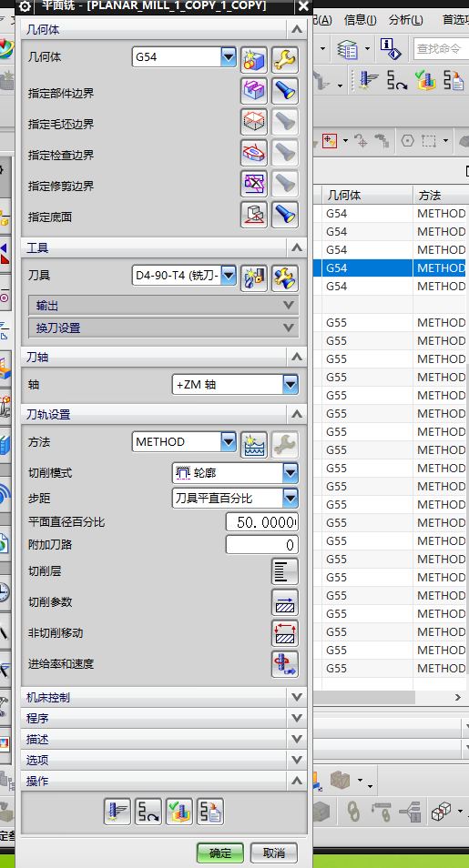Click the new method icon beside 方法

pyautogui.click(x=254, y=445)
